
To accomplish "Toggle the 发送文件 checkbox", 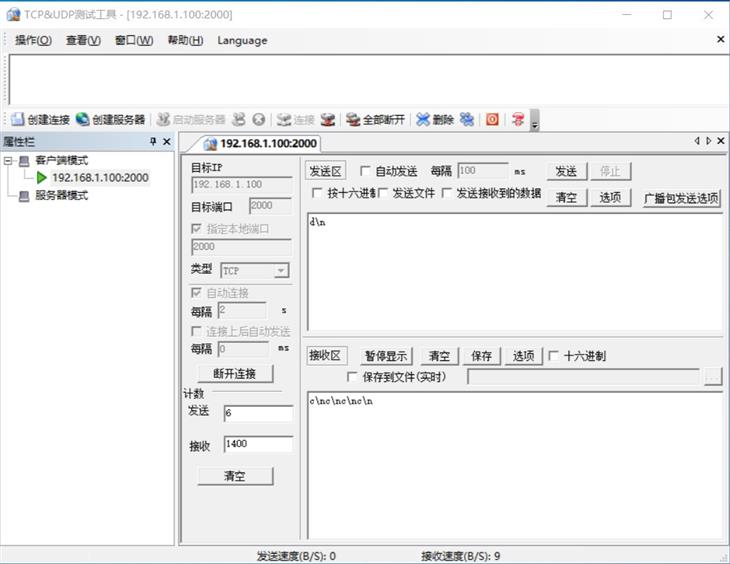I will [x=383, y=193].
